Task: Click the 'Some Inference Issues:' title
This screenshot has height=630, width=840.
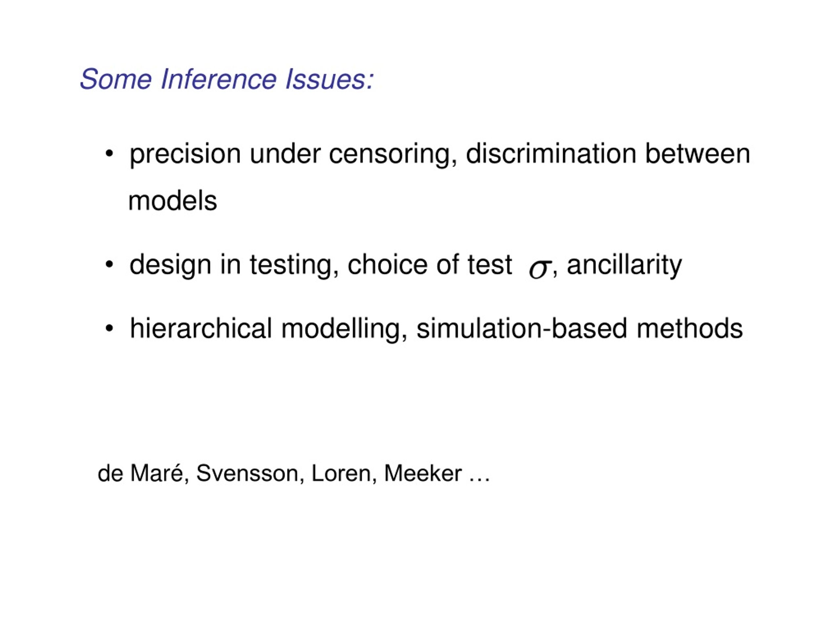Action: [x=227, y=79]
